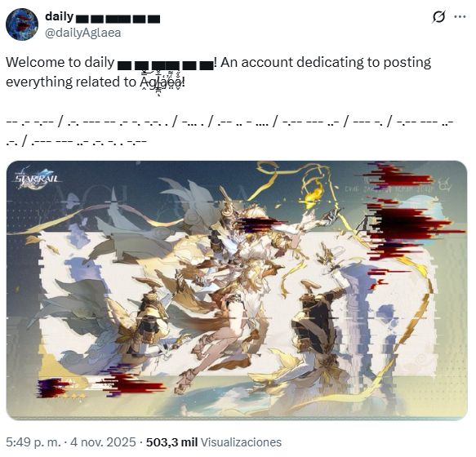Click the account's profile avatar
Screen dimensions: 476x457
click(22, 24)
